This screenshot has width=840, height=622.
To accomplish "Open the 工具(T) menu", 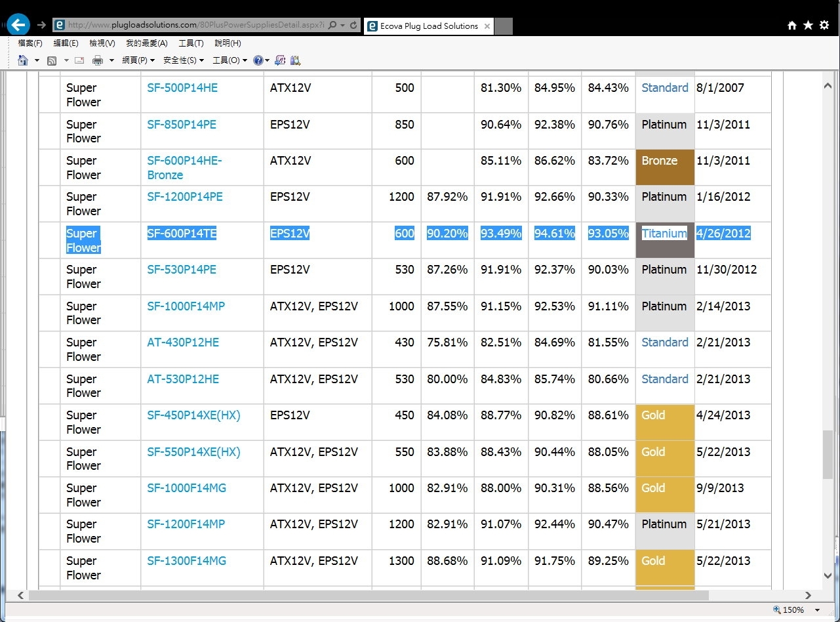I will coord(191,43).
